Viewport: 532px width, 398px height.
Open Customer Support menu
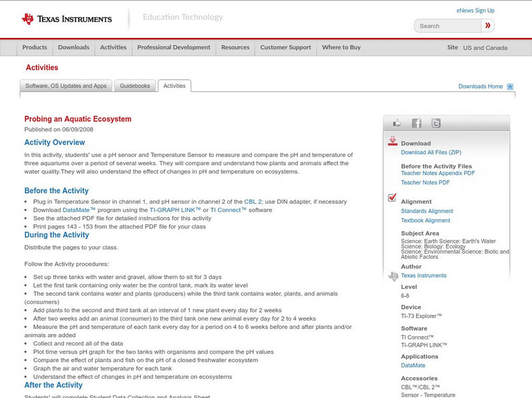coord(286,47)
